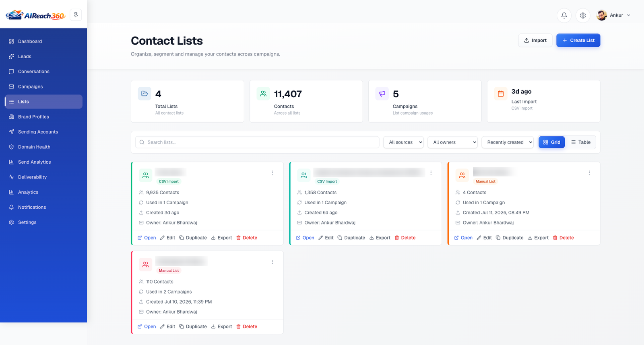Open the All sources filter dropdown
The image size is (644, 345).
[403, 142]
